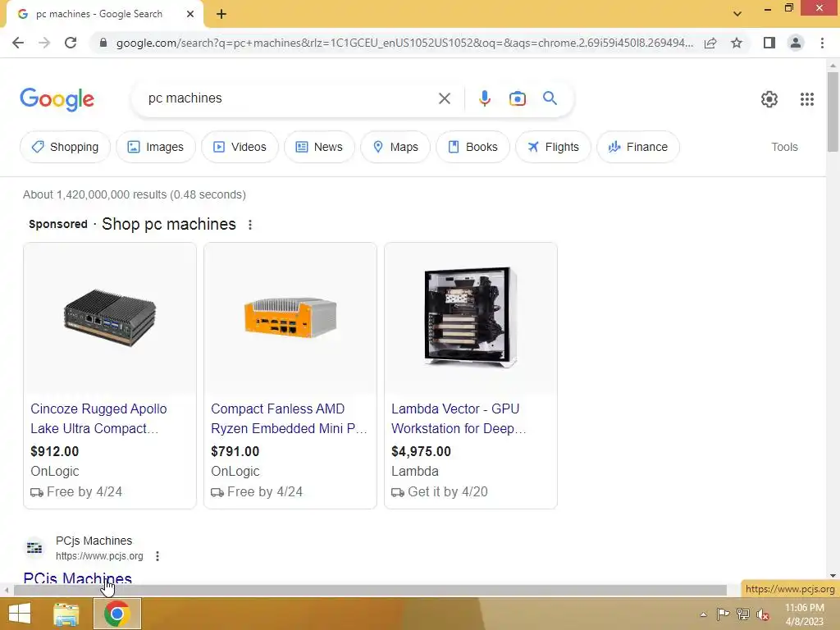
Task: Click the $912.00 price
Action: 55,452
